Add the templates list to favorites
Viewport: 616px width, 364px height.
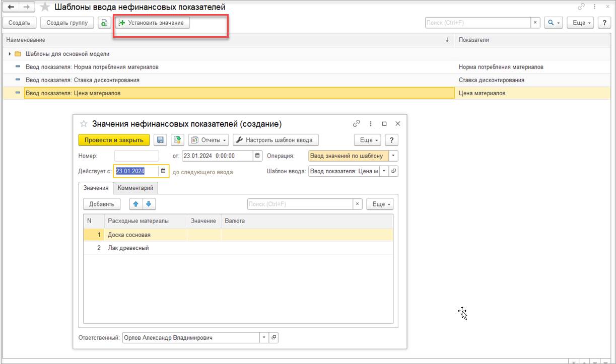45,7
